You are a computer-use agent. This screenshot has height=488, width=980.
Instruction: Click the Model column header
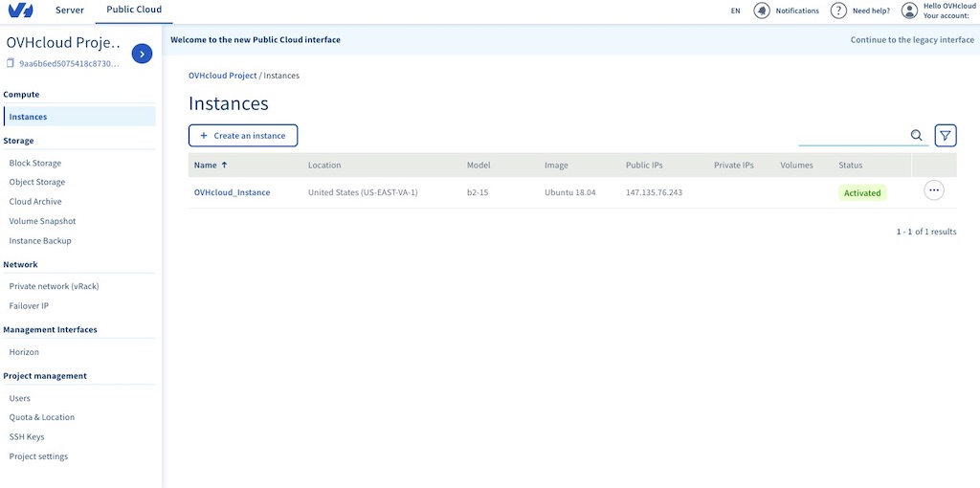point(479,165)
